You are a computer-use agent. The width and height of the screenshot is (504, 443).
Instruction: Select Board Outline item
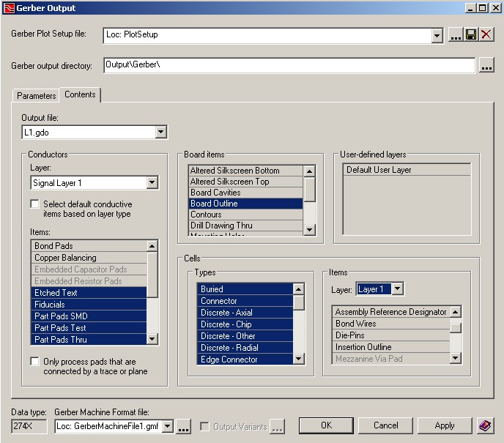(245, 204)
